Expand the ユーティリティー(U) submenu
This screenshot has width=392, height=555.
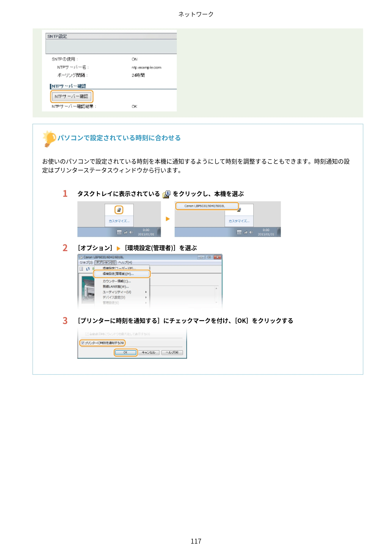point(122,292)
